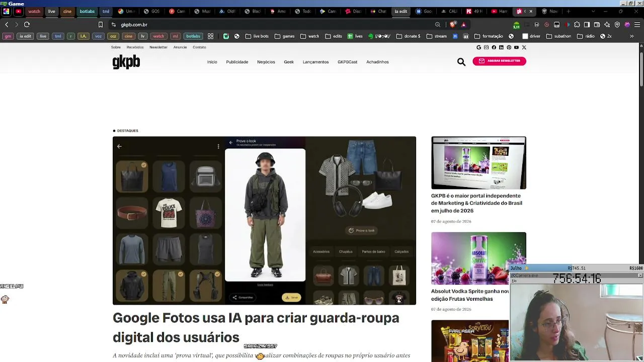Image resolution: width=644 pixels, height=362 pixels.
Task: Open the 'Recebidos' top link
Action: click(x=135, y=47)
